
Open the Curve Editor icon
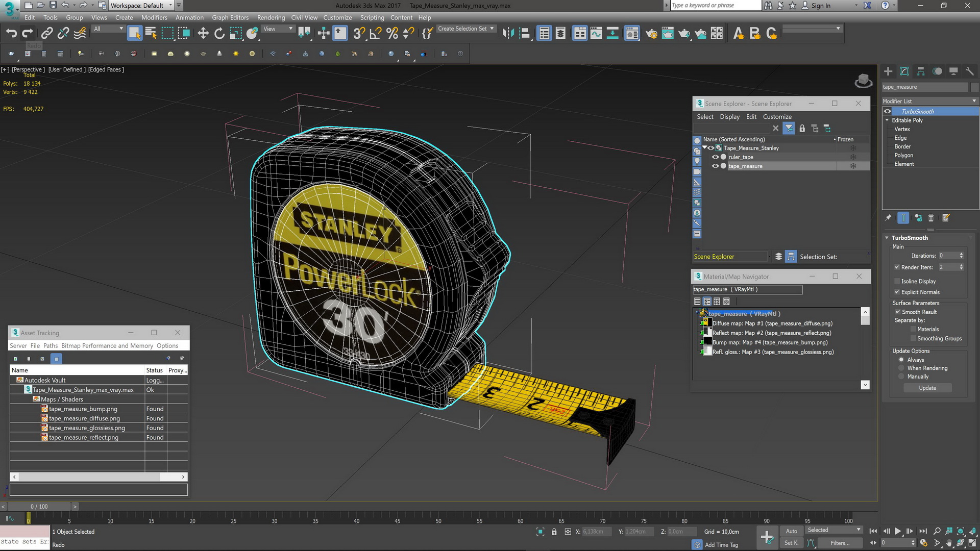pos(596,34)
